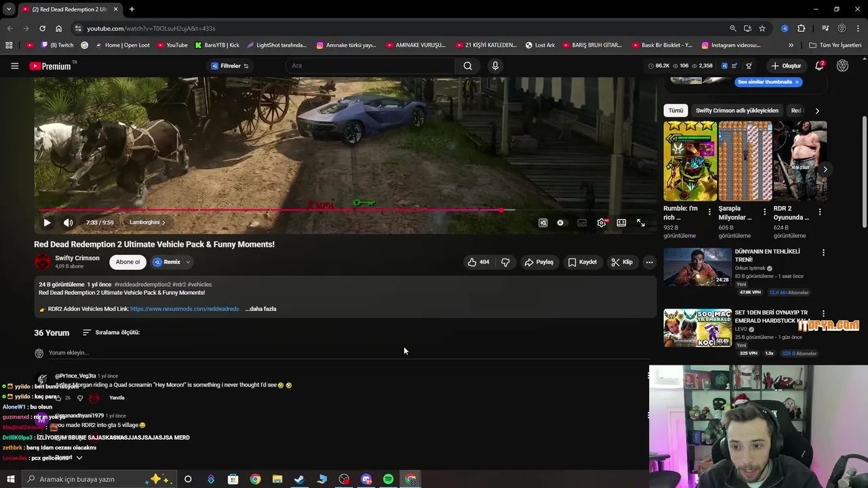Open the Lost Ark bookmark

tap(540, 45)
